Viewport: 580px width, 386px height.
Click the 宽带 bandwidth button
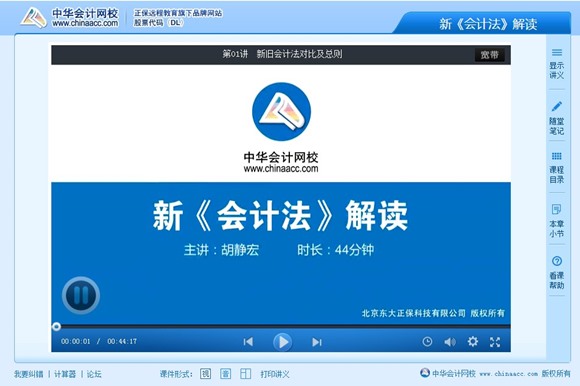[489, 55]
